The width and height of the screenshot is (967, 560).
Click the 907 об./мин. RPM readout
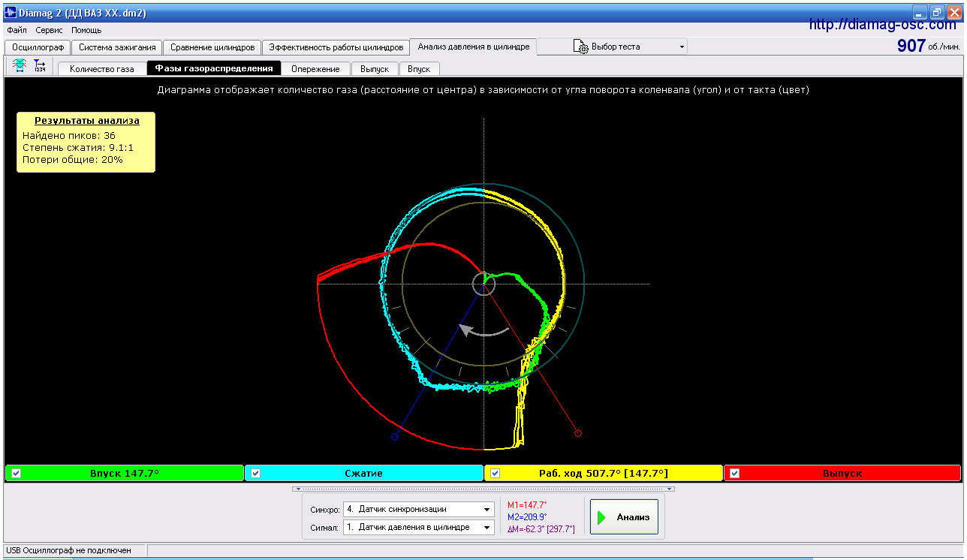929,46
